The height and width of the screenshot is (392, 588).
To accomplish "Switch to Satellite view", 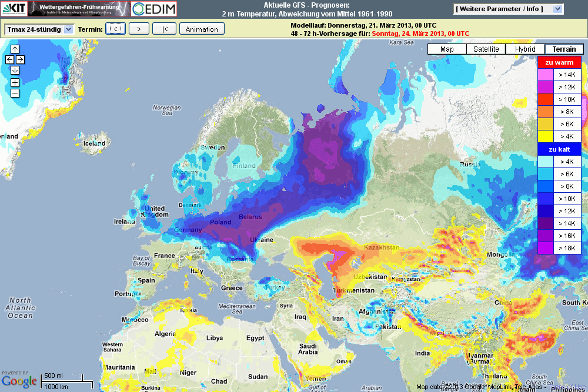I will coord(486,49).
